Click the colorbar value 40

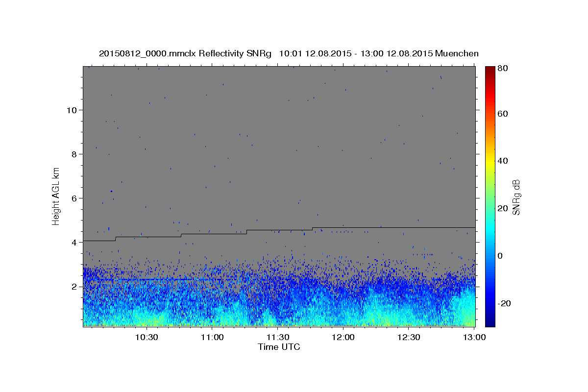tap(502, 161)
